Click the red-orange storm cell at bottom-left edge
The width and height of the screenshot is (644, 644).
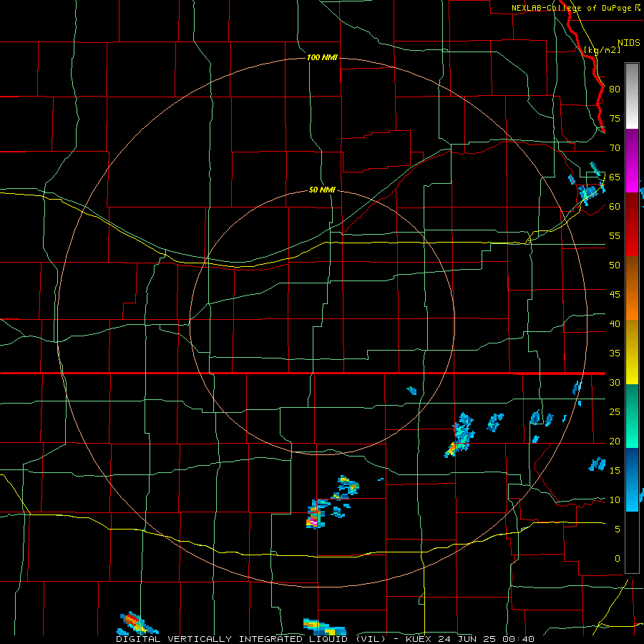click(x=137, y=623)
